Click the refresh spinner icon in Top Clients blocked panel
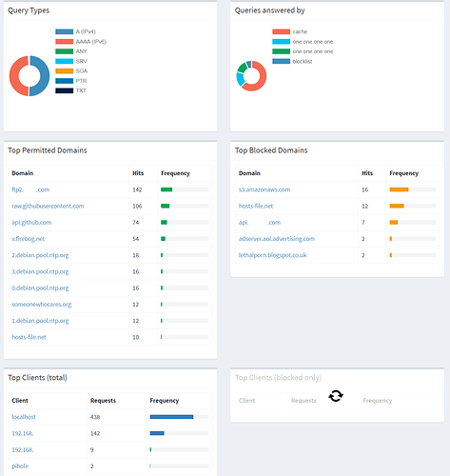Screen dimensions: 450x476 (336, 396)
